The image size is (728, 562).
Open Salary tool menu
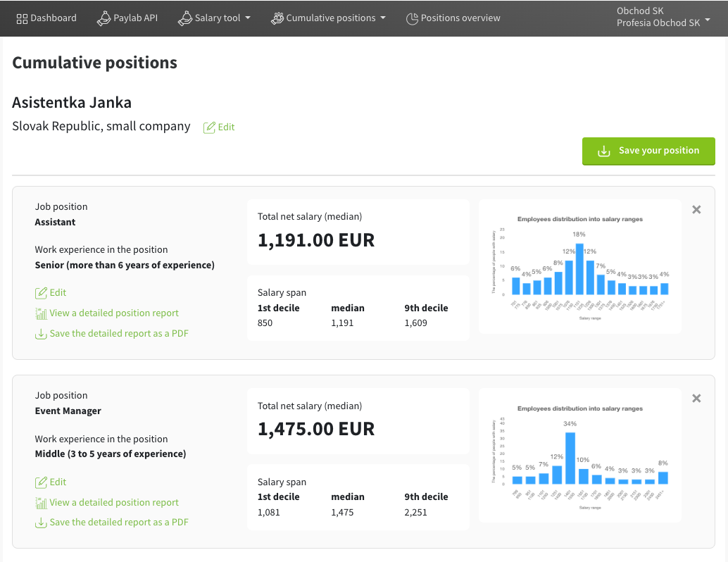[x=214, y=18]
